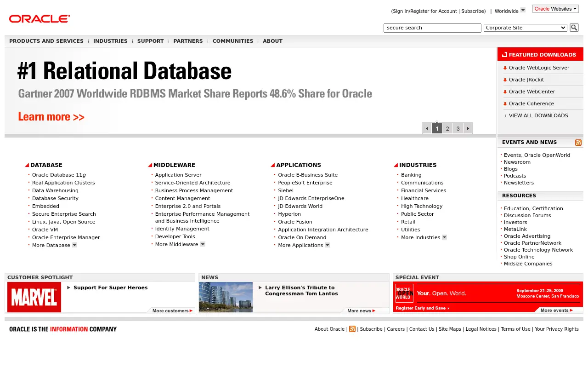Viewport: 588px width, 368px height.
Task: Go to next banner slide arrow
Action: (x=468, y=128)
